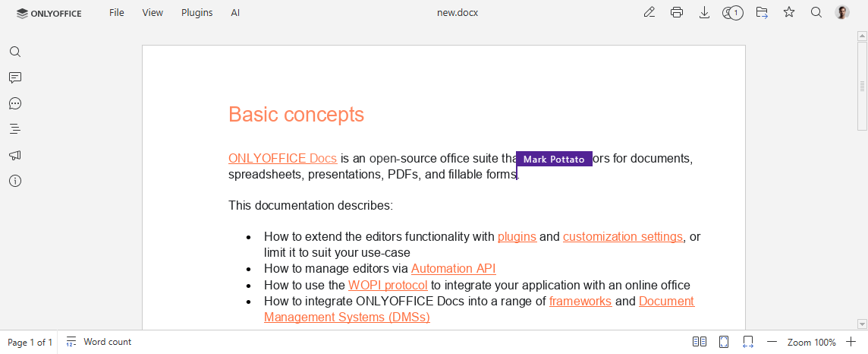The height and width of the screenshot is (354, 868).
Task: Zoom out with minus button
Action: (x=772, y=342)
